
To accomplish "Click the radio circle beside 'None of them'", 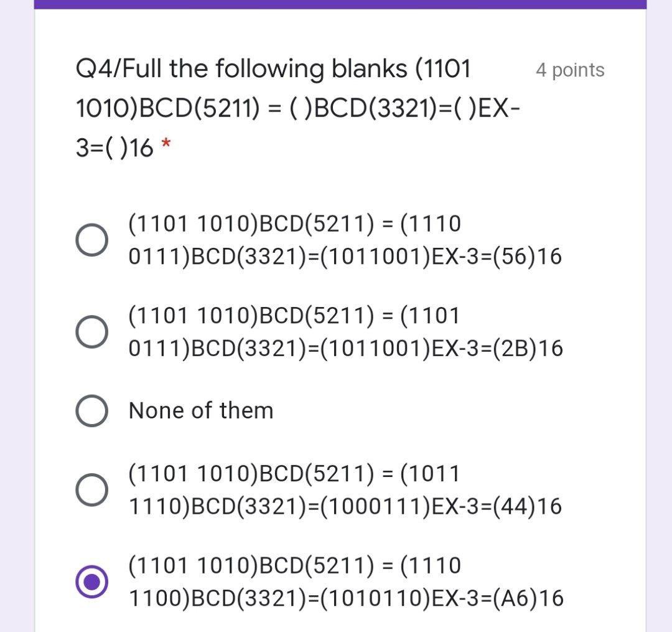I will pos(92,410).
